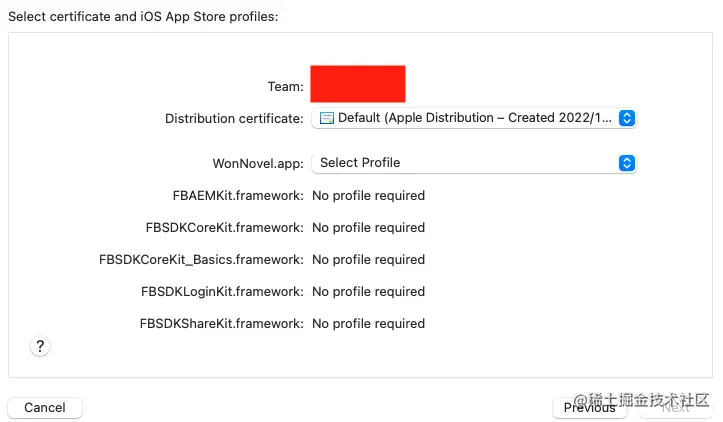This screenshot has width=723, height=422.
Task: Click the dimmed Next button
Action: pyautogui.click(x=676, y=408)
